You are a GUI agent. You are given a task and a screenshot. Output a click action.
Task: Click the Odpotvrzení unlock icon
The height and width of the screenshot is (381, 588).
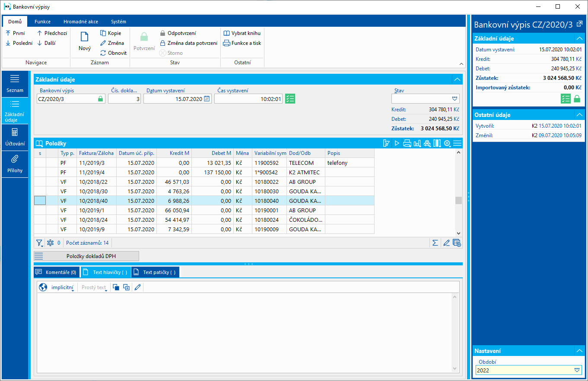point(163,33)
